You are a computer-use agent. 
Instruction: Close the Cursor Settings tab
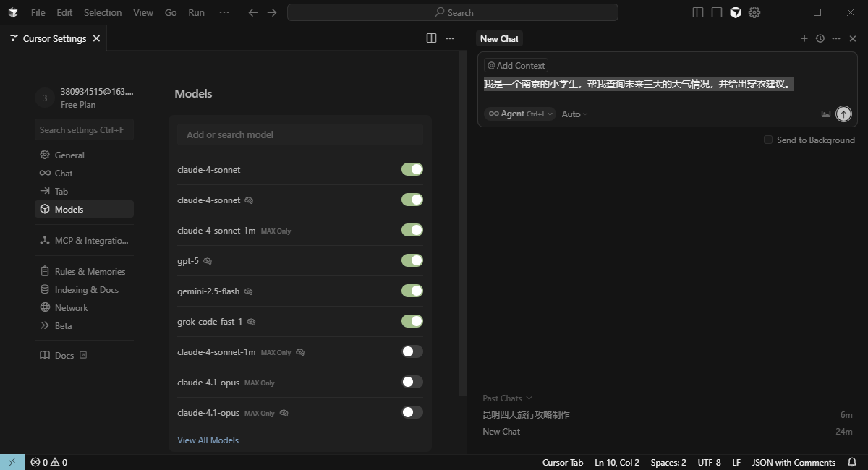[96, 38]
